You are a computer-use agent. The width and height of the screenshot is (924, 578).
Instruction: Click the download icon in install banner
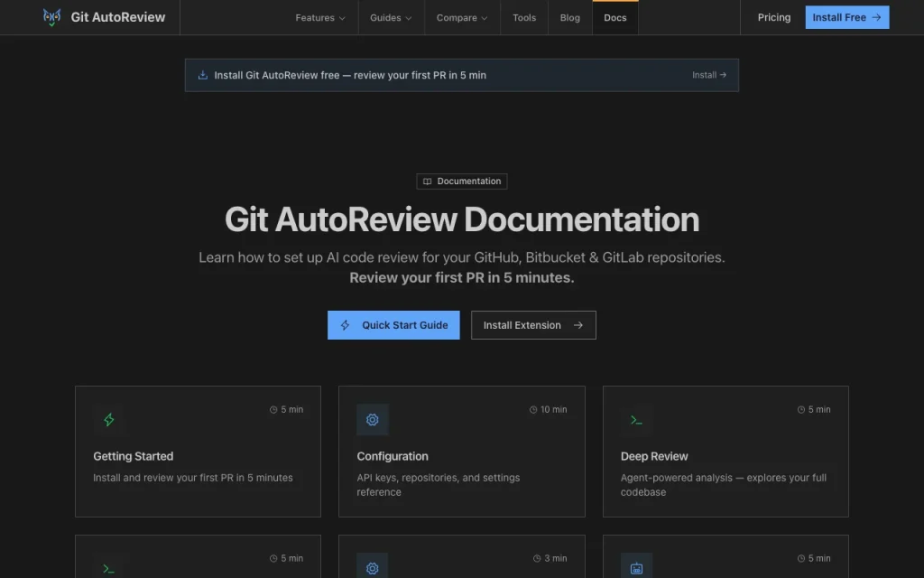point(203,75)
